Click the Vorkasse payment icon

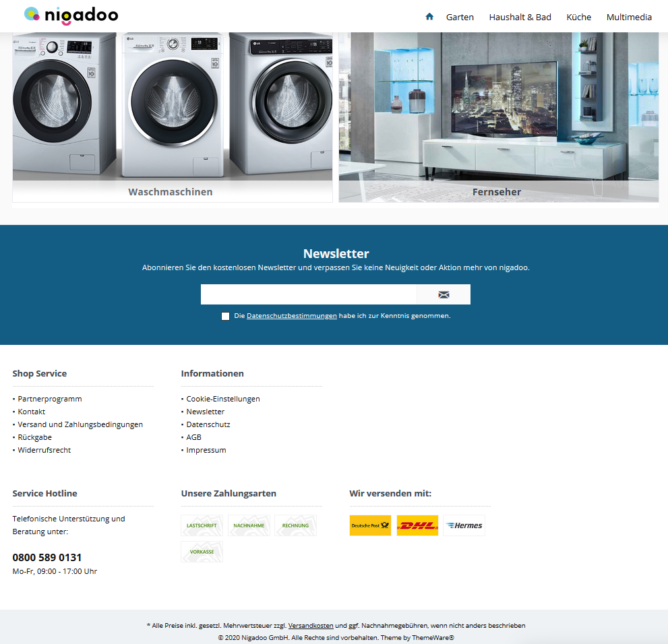point(202,552)
